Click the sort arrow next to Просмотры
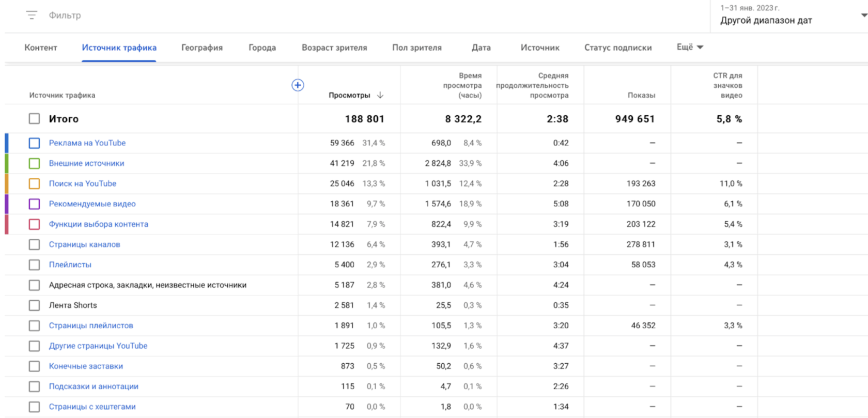Image resolution: width=868 pixels, height=418 pixels. [x=380, y=95]
